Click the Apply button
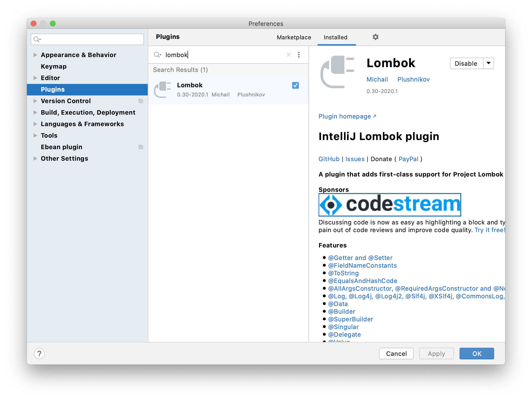 tap(436, 353)
